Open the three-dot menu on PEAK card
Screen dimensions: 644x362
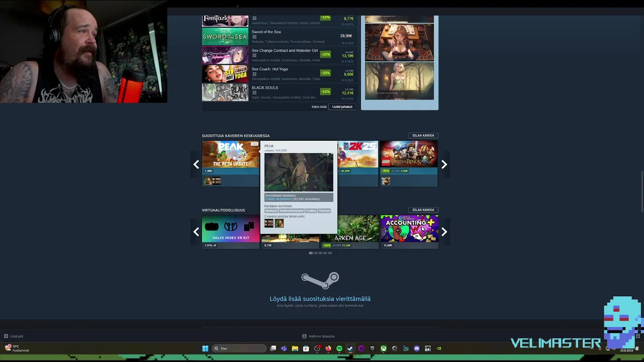coord(255,144)
